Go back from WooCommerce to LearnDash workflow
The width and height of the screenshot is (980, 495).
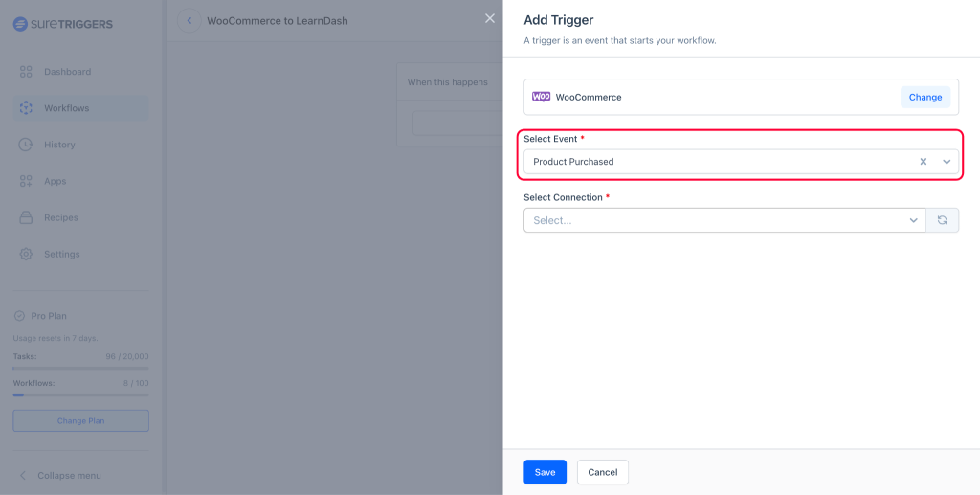pos(189,20)
